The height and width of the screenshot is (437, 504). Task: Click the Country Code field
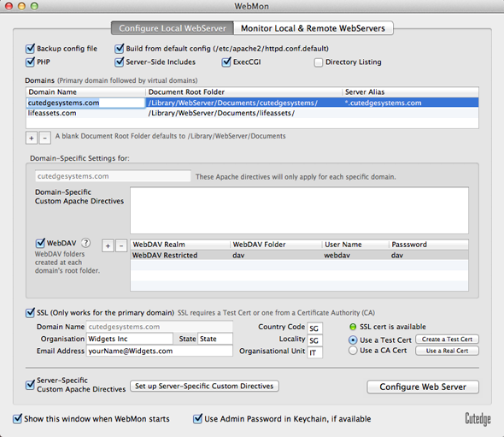click(314, 328)
